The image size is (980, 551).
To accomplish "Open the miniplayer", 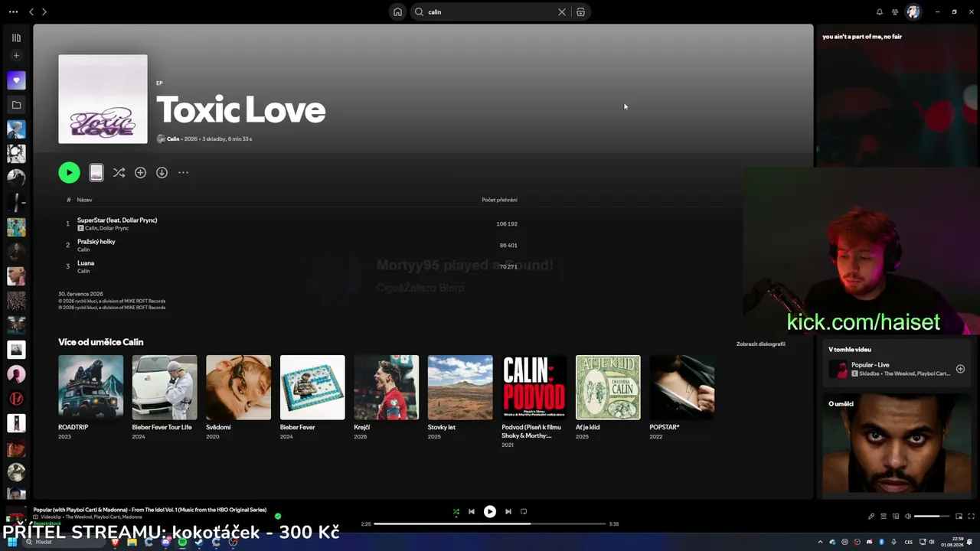I will 960,517.
